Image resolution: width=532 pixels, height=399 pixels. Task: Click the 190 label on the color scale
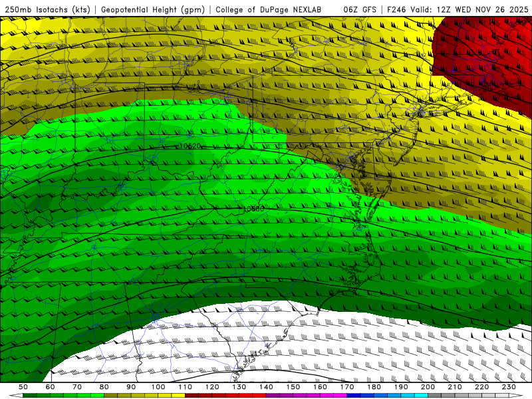click(401, 387)
